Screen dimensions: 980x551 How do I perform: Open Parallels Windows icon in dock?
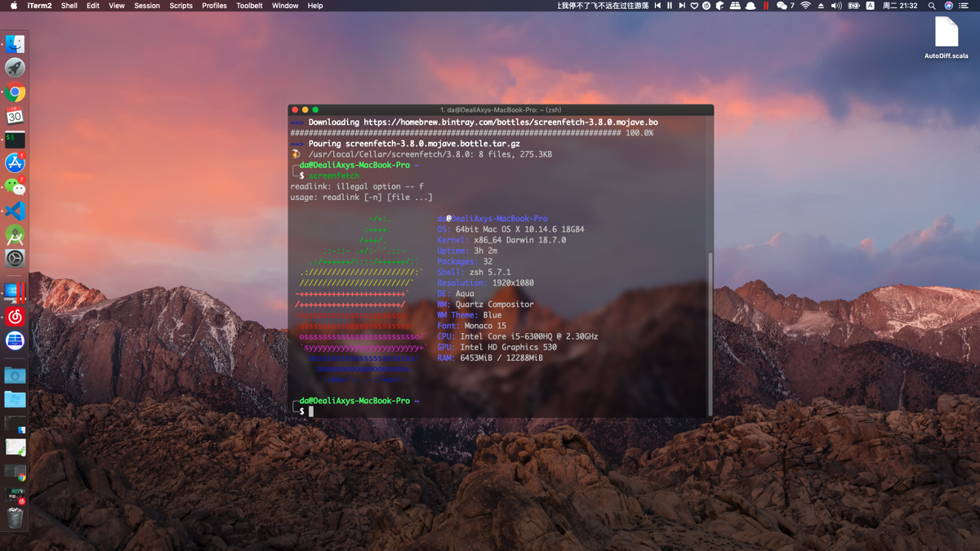15,292
